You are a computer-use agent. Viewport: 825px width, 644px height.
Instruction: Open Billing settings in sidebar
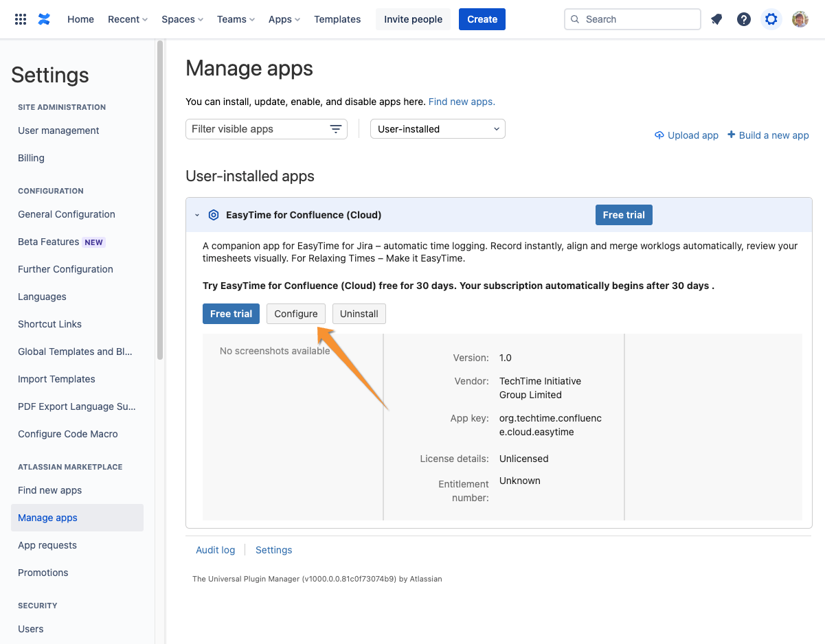pyautogui.click(x=31, y=158)
